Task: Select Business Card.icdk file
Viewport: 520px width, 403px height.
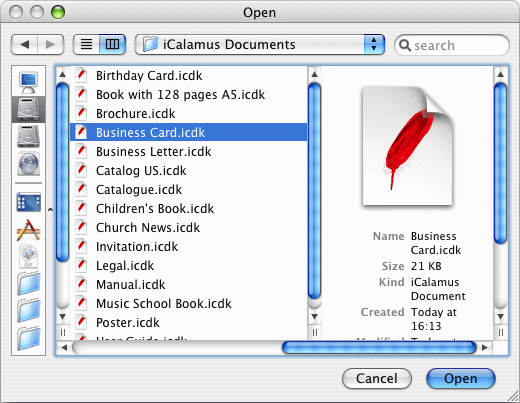Action: (x=188, y=132)
